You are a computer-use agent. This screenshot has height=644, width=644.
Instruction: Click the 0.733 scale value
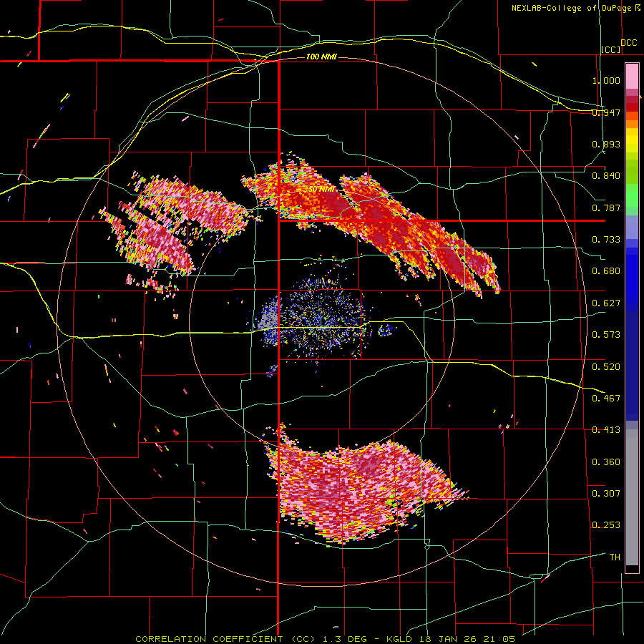(606, 240)
